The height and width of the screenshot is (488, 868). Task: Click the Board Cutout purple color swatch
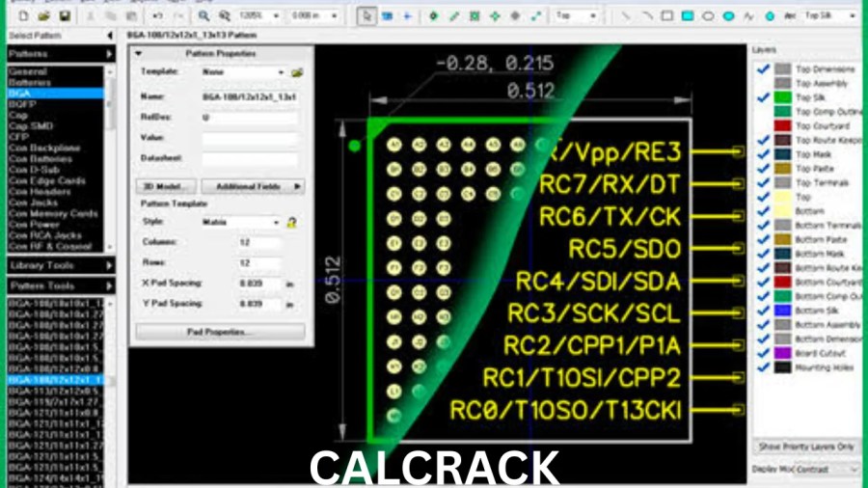click(x=782, y=353)
